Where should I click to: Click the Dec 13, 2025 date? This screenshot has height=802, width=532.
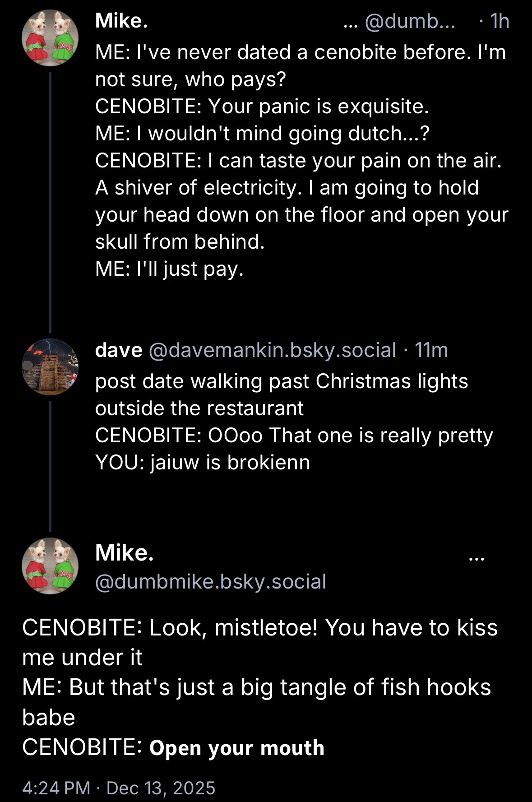(161, 788)
